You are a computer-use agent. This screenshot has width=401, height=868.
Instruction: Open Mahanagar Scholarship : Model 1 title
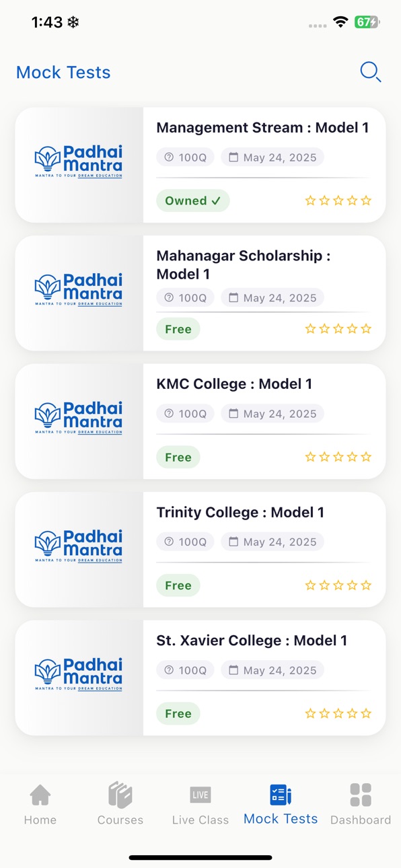(x=244, y=264)
